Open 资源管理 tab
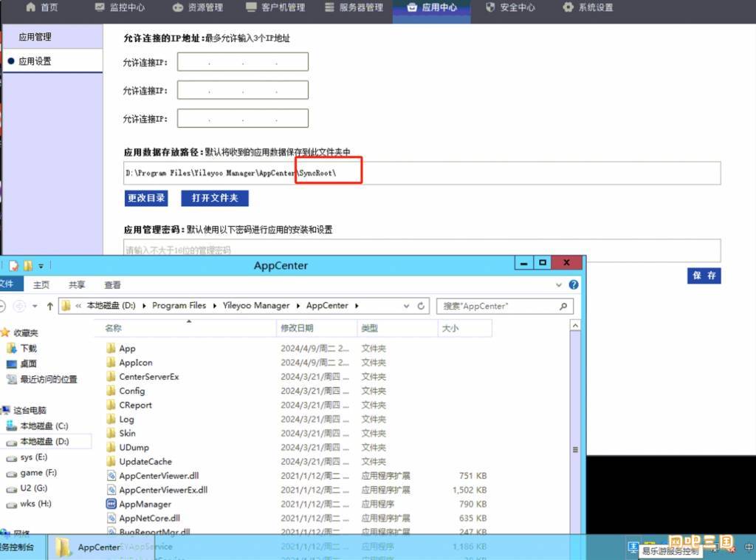The width and height of the screenshot is (756, 560). tap(198, 7)
